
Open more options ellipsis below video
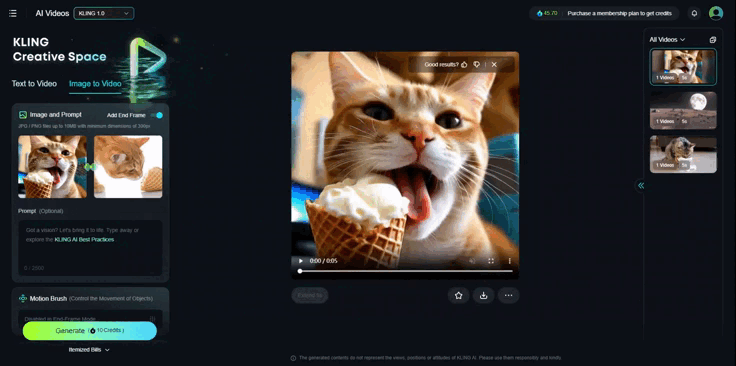pos(508,295)
